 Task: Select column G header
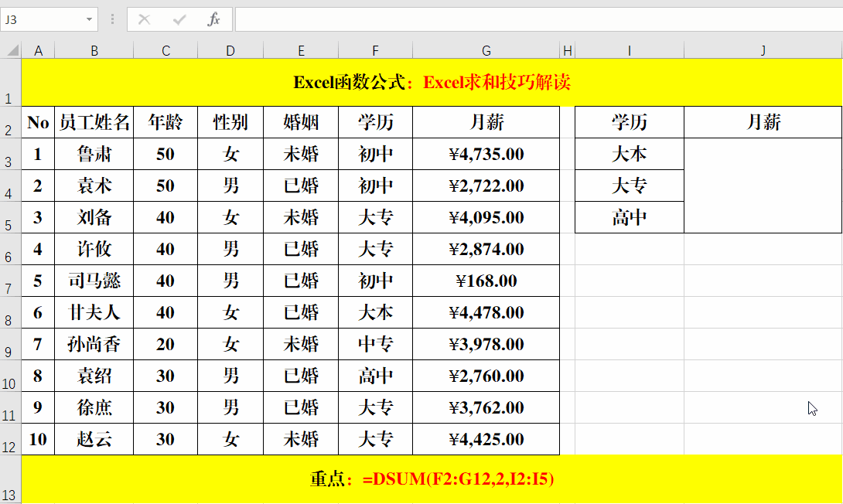[486, 49]
